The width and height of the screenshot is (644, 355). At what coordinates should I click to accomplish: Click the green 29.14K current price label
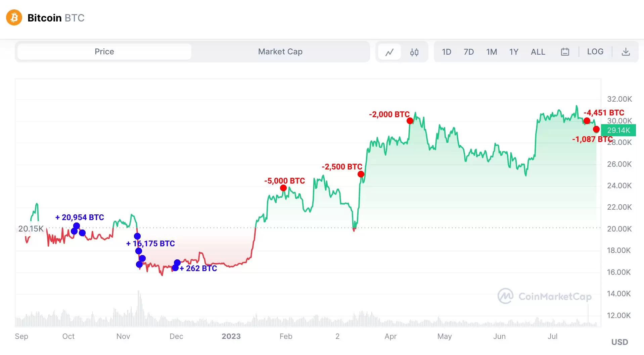[618, 130]
